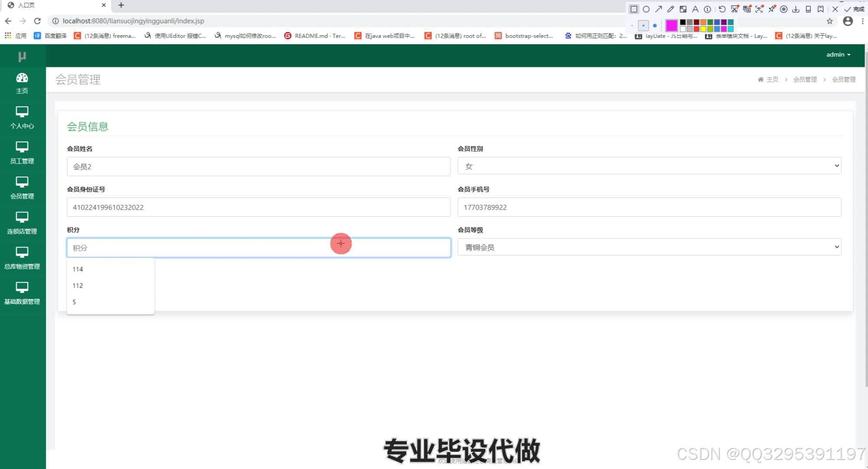This screenshot has width=868, height=469.
Task: Click the send-to-phone icon
Action: tap(808, 9)
